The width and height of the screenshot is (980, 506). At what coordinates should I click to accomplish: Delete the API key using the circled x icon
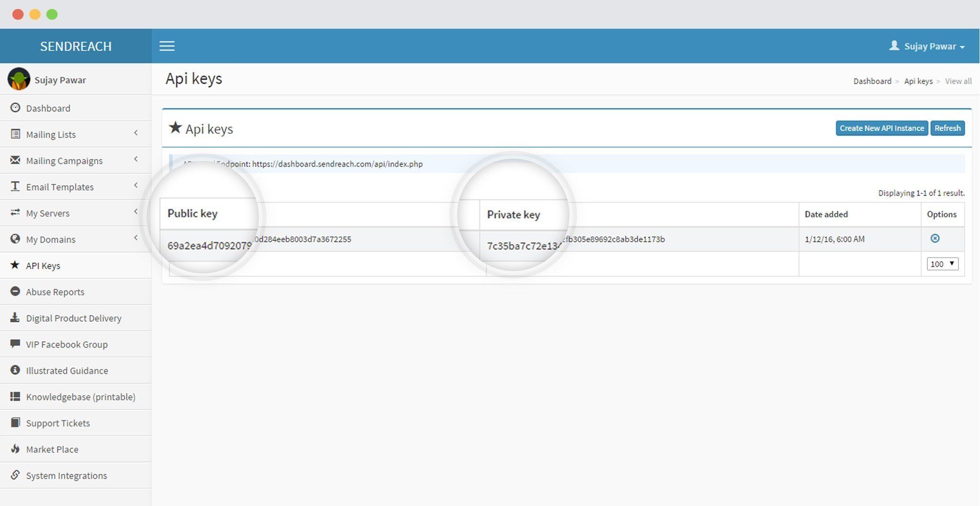pyautogui.click(x=935, y=238)
